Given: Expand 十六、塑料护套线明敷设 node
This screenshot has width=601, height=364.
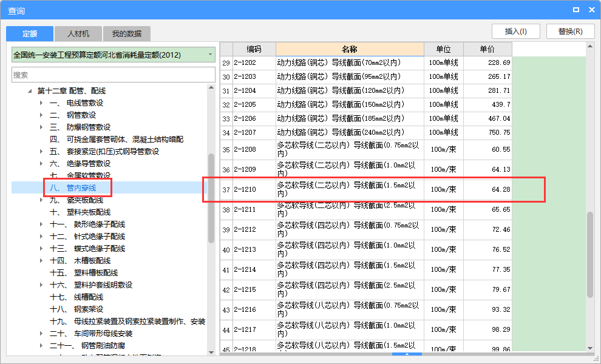Looking at the screenshot, I should (41, 285).
